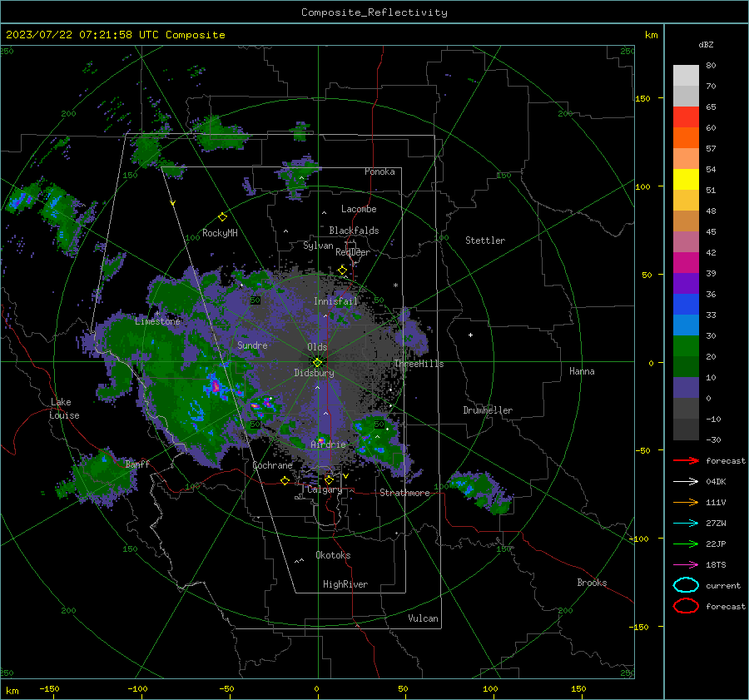The image size is (749, 700).
Task: Pick the magenta 39-42 dBZ swatch
Action: pos(686,262)
